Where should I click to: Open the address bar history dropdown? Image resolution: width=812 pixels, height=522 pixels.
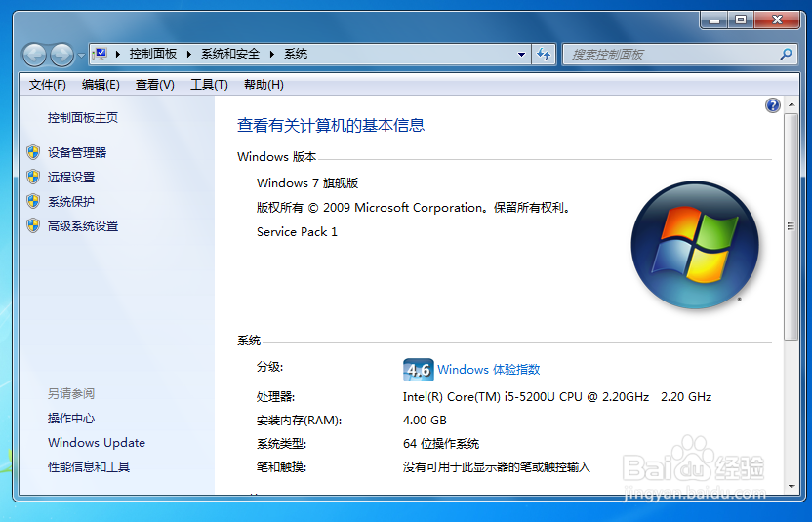point(521,55)
